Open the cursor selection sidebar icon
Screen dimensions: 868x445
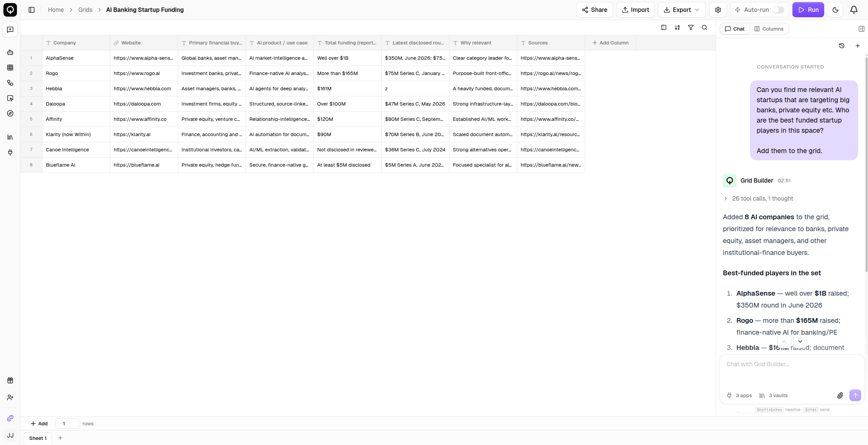coord(10,98)
